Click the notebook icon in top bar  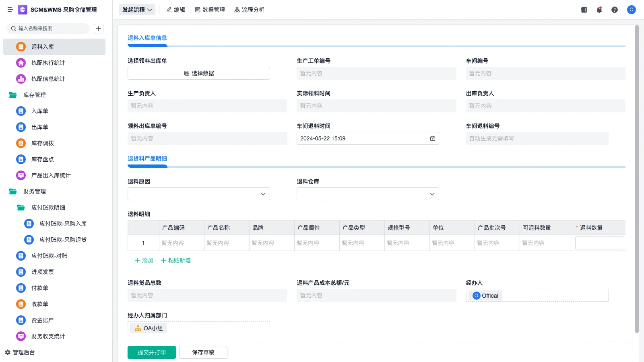tap(584, 10)
